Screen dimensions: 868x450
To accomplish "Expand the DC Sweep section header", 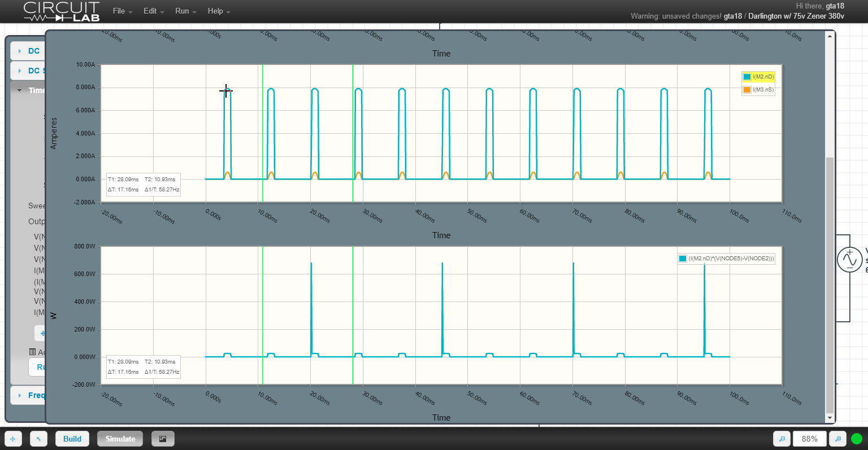I will (28, 71).
